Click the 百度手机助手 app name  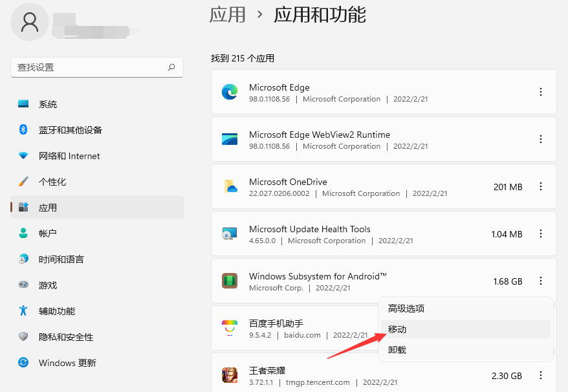tap(276, 323)
